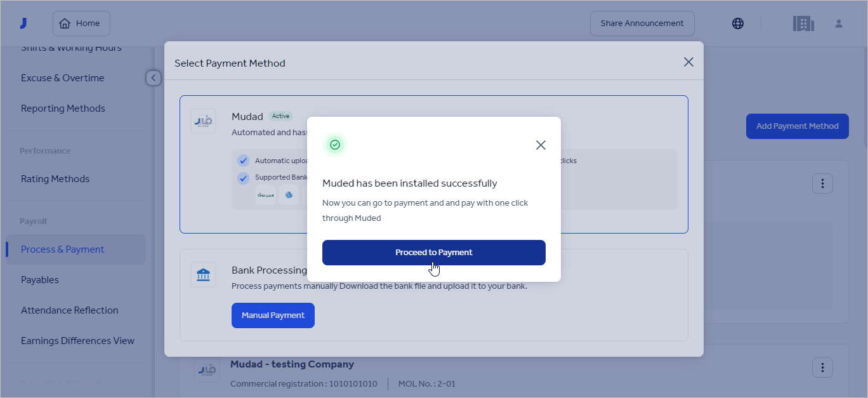Viewport: 868px width, 398px height.
Task: Click the user profile icon
Action: [x=839, y=23]
